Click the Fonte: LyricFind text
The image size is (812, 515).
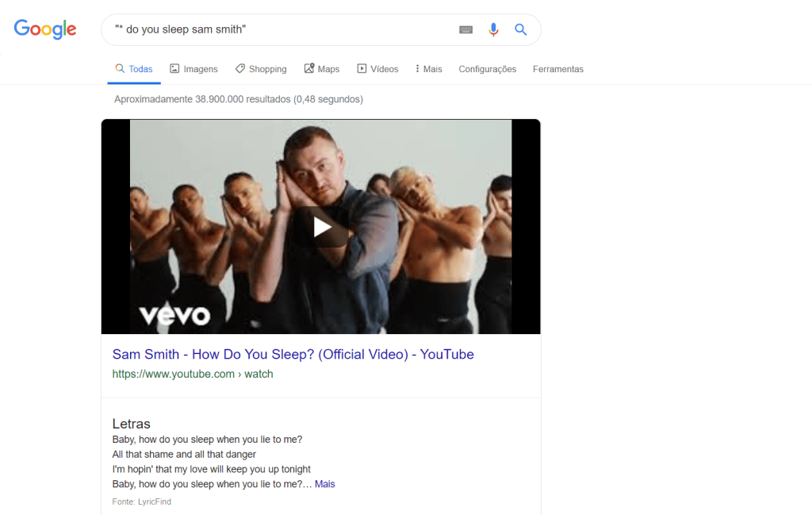pyautogui.click(x=141, y=502)
